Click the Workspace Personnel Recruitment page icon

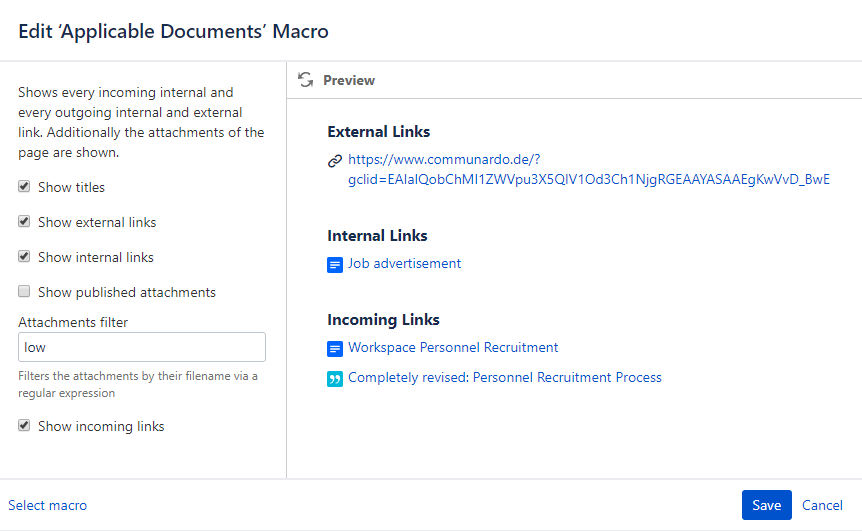[335, 349]
